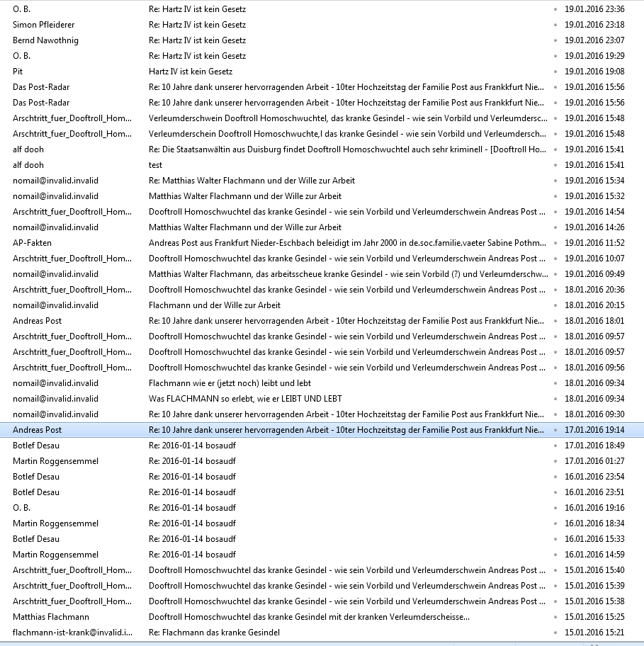The width and height of the screenshot is (644, 646).
Task: Click date "19.01.2016 09:49"
Action: click(x=594, y=274)
